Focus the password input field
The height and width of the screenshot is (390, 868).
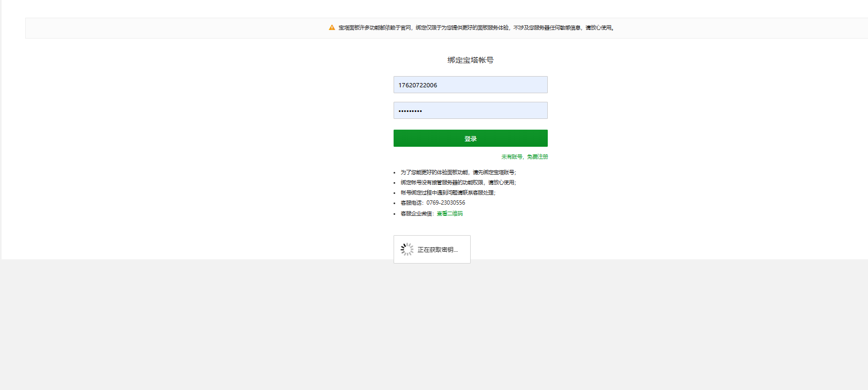[470, 110]
